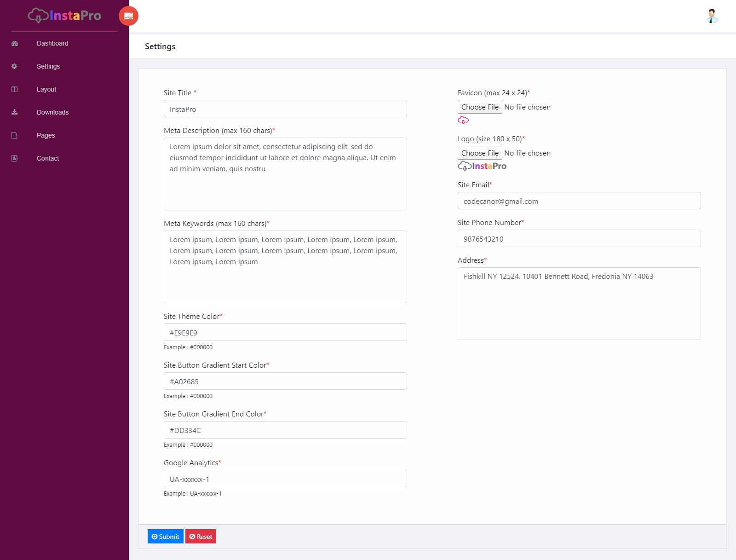This screenshot has width=736, height=560.
Task: Edit the Button Gradient Start Color field
Action: point(285,381)
